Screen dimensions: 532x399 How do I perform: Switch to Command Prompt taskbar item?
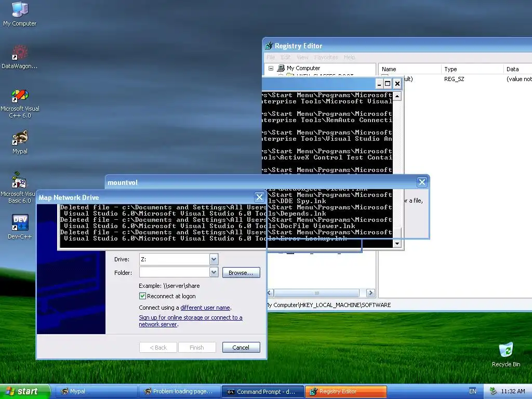[262, 392]
